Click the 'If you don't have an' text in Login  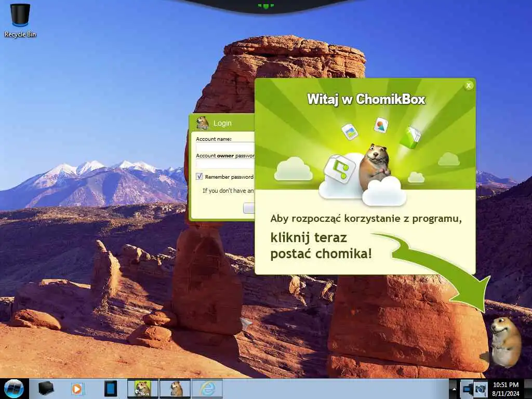228,191
